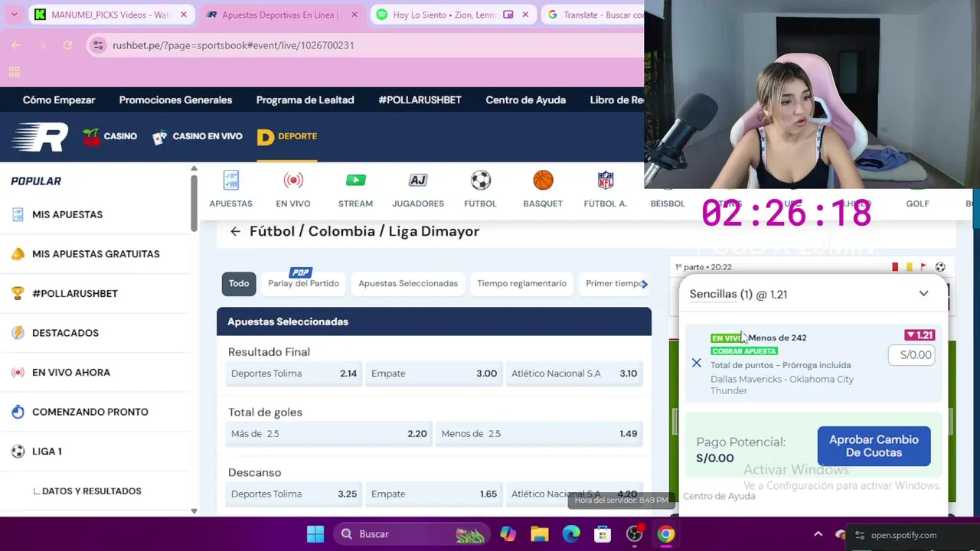The height and width of the screenshot is (551, 980).
Task: Open Cómo Empezar top menu
Action: [x=59, y=100]
